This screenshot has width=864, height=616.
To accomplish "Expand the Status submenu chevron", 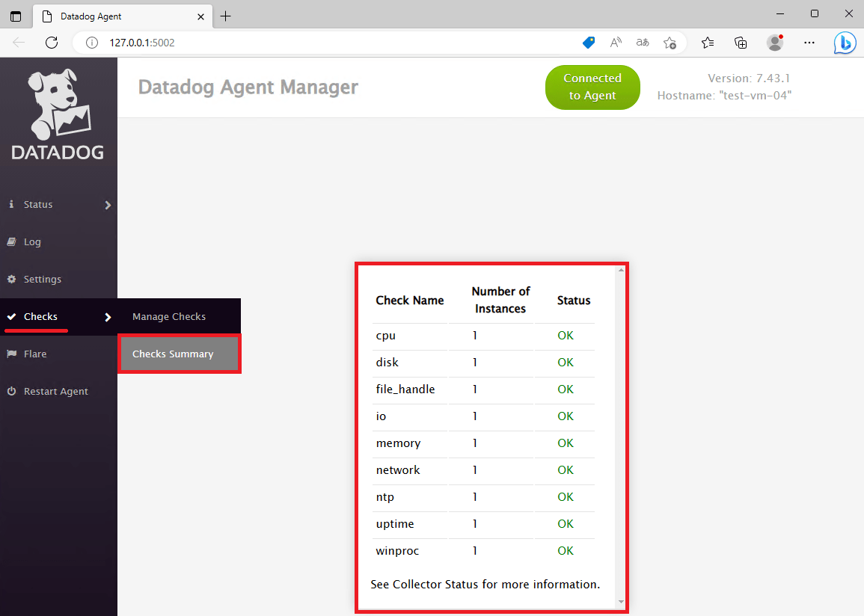I will [108, 205].
